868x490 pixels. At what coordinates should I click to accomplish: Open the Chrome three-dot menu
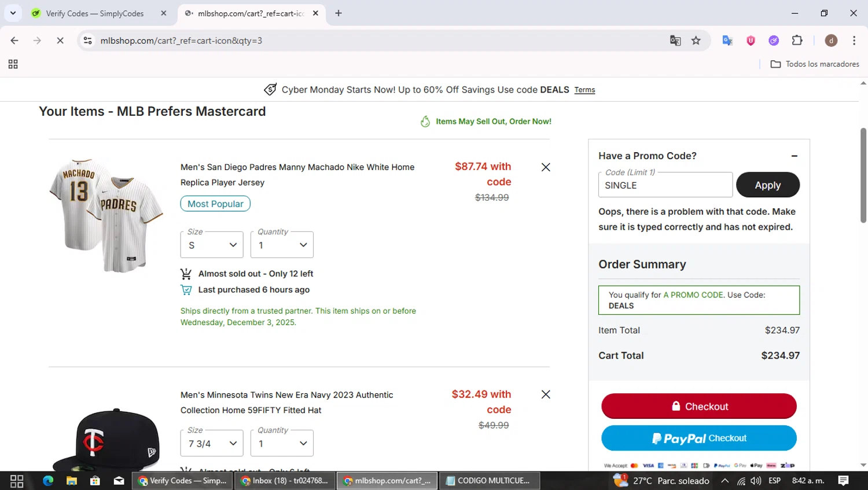click(x=854, y=40)
